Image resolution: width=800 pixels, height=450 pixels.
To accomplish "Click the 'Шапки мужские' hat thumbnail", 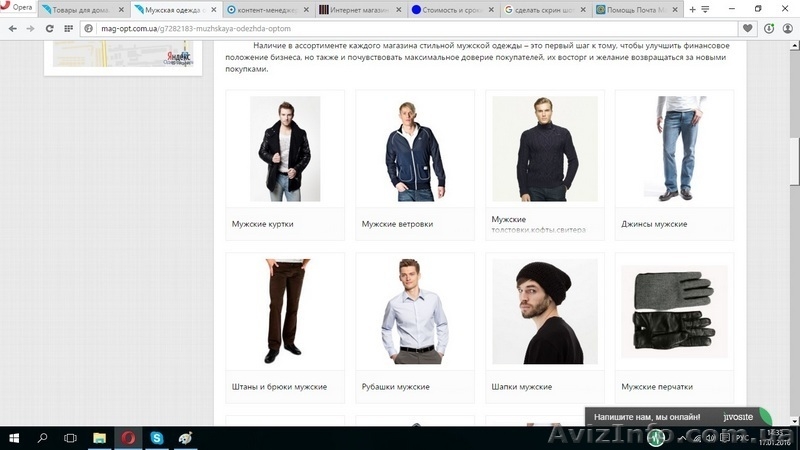I will (544, 311).
